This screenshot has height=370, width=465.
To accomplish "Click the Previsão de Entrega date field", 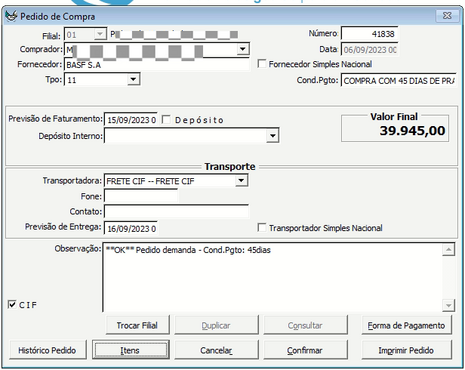I will [x=131, y=228].
